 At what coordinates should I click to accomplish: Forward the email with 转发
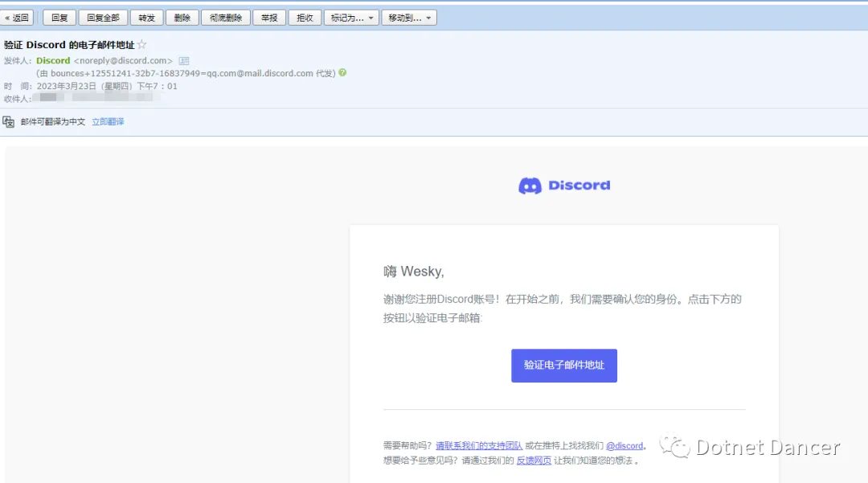point(146,18)
